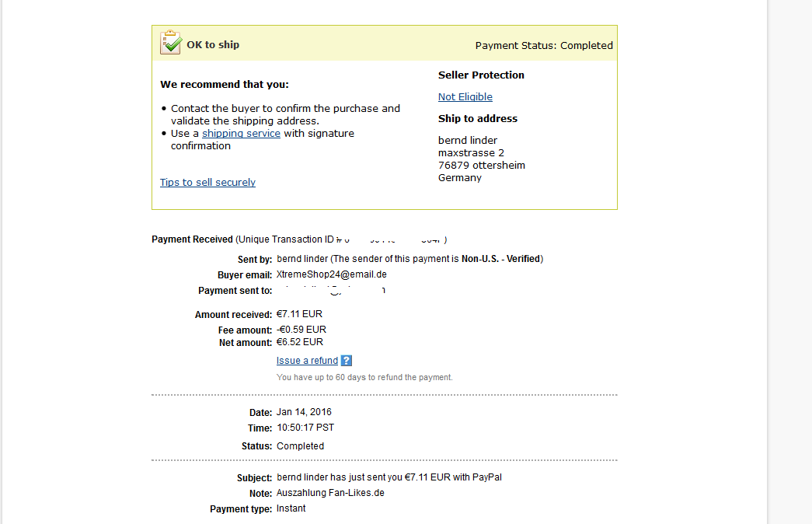Click the note Auszahlung Fan-Likes.de
This screenshot has width=812, height=524.
click(x=330, y=493)
